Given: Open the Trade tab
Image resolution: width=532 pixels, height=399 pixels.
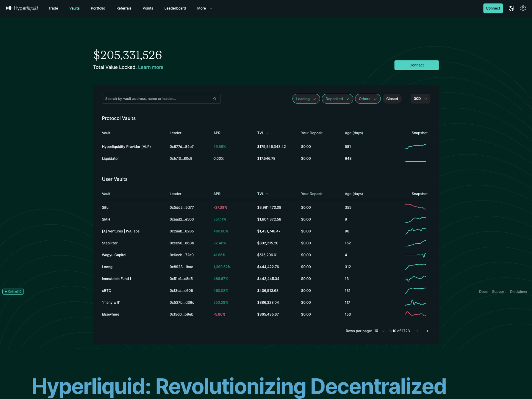Looking at the screenshot, I should tap(53, 8).
